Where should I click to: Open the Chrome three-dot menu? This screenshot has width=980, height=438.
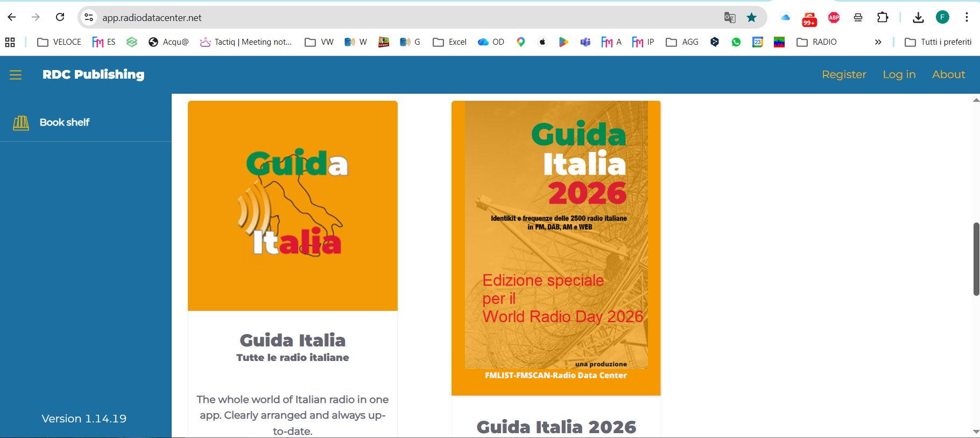(967, 17)
